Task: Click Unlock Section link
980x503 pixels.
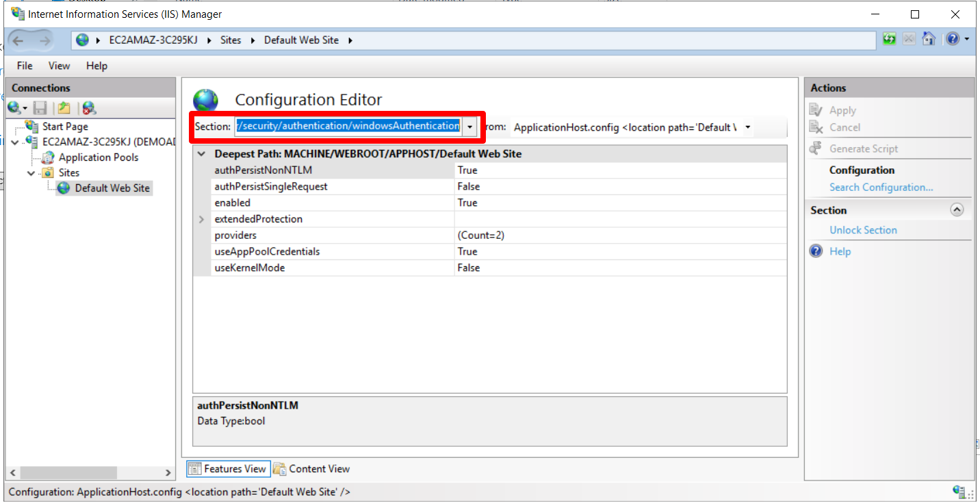Action: click(863, 230)
